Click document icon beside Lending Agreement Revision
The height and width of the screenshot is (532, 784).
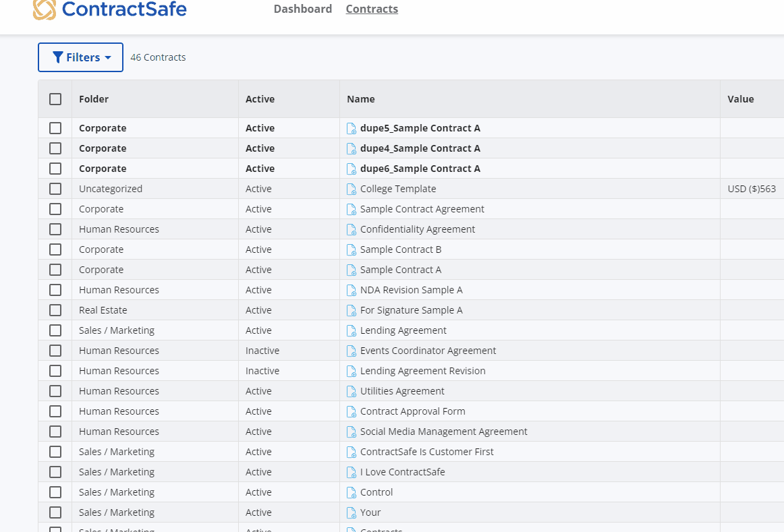(351, 371)
